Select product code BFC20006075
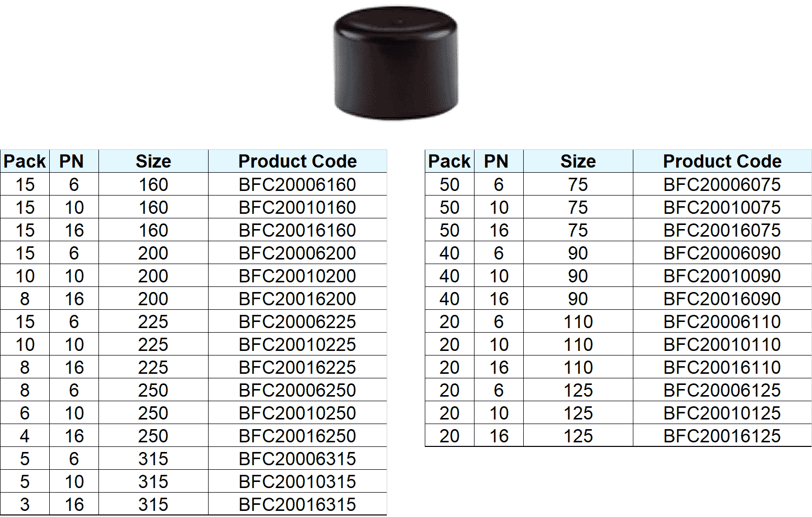 click(722, 185)
